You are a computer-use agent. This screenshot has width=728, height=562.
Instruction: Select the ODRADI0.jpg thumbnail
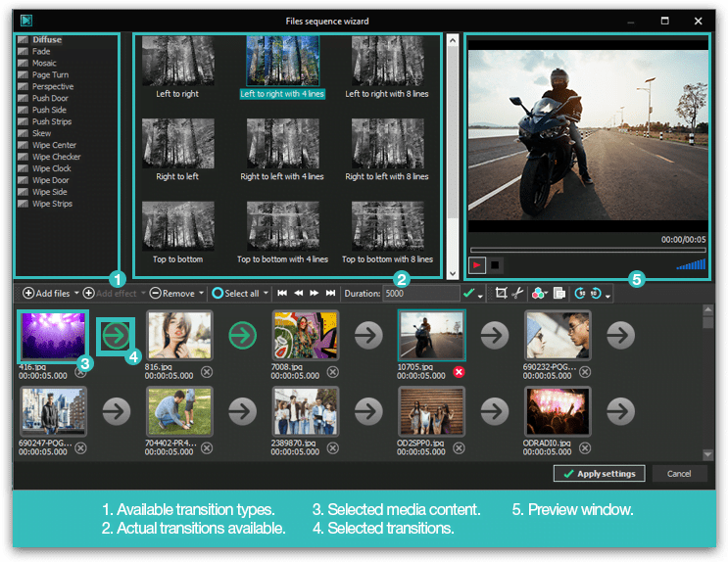click(558, 411)
